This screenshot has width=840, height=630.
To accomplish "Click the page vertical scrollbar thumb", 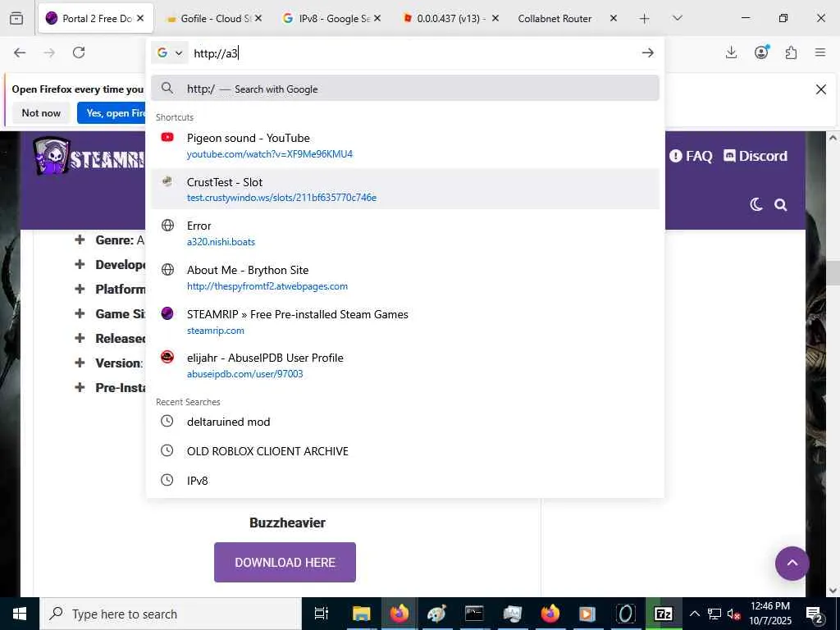I will coord(833,273).
